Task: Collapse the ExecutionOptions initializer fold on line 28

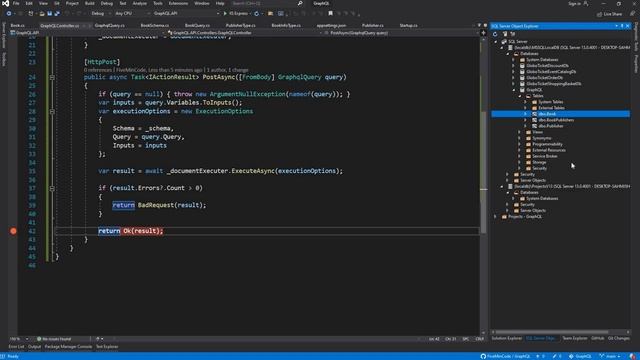Action: 52,111
